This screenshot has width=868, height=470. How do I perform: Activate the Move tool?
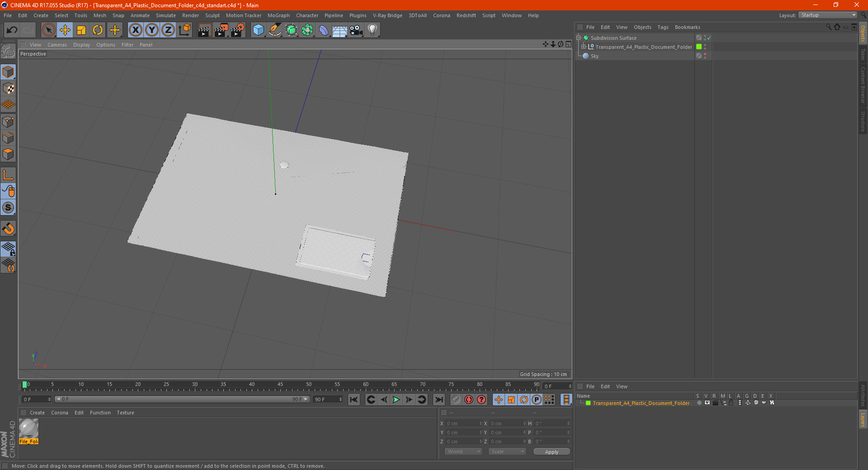click(x=65, y=30)
